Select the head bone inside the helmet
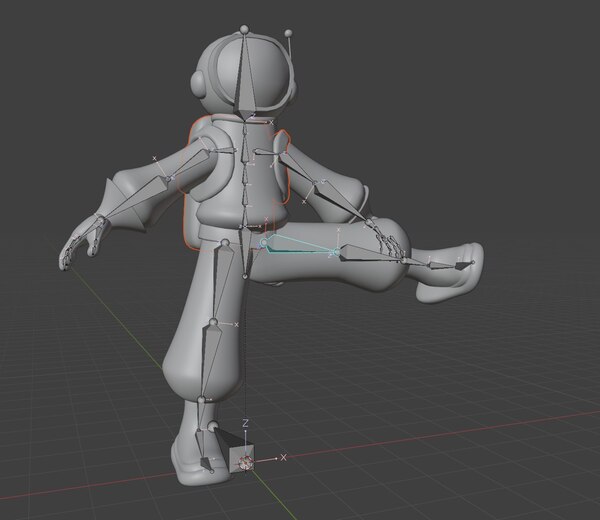The height and width of the screenshot is (520, 600). pyautogui.click(x=244, y=77)
